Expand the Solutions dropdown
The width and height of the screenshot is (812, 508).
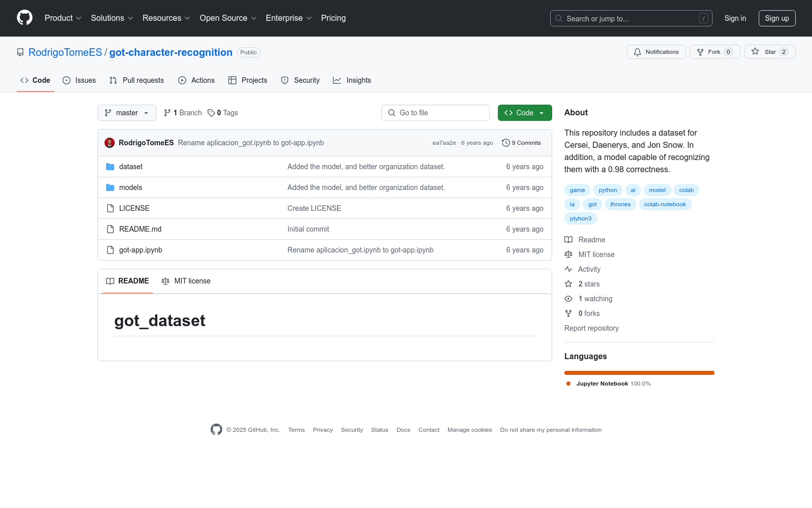pyautogui.click(x=112, y=18)
